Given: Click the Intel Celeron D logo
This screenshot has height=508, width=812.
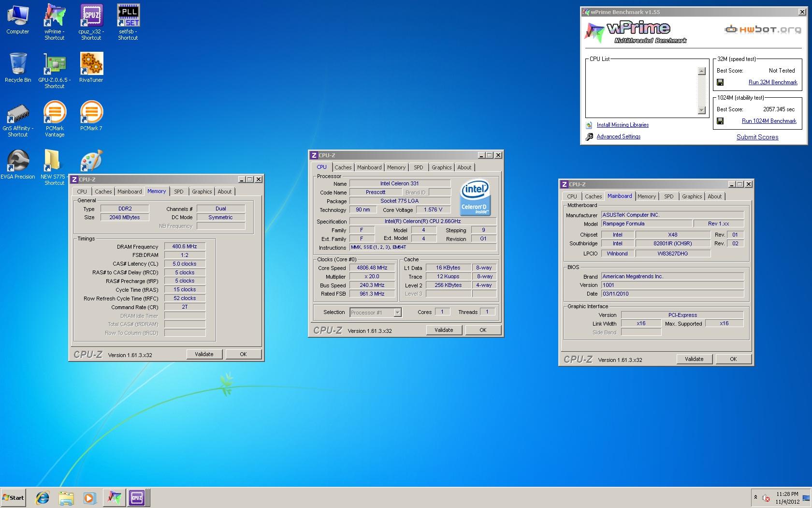Looking at the screenshot, I should pos(476,197).
